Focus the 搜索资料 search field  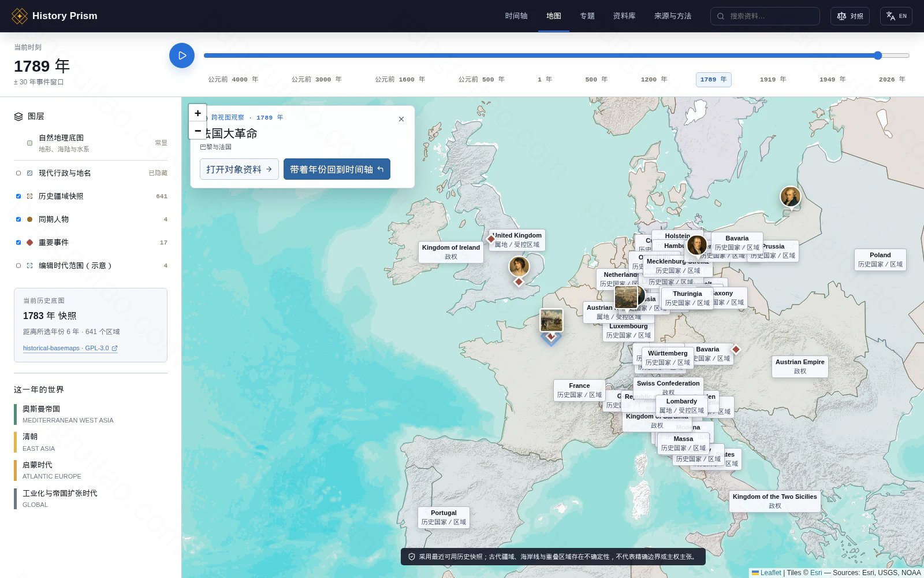(765, 16)
